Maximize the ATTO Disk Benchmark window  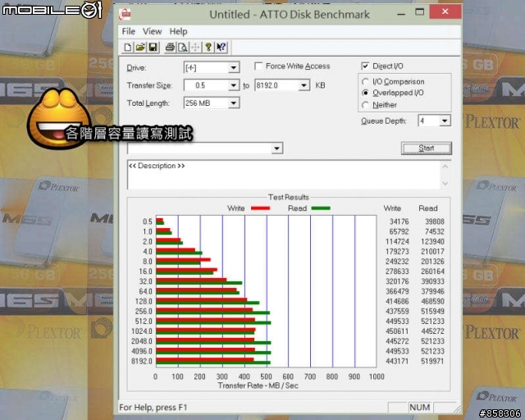[419, 12]
